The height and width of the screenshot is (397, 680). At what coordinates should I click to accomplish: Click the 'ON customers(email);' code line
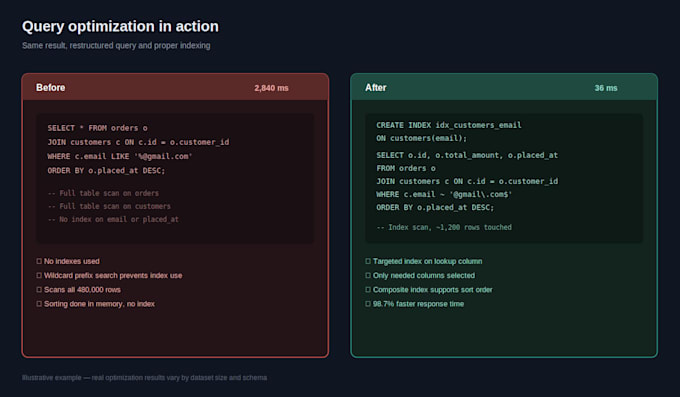tap(422, 138)
